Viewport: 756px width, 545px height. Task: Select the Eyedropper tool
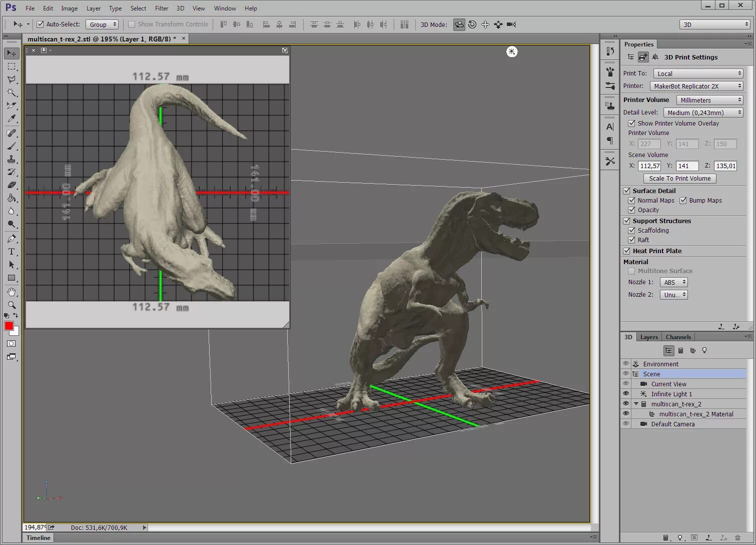(x=12, y=119)
